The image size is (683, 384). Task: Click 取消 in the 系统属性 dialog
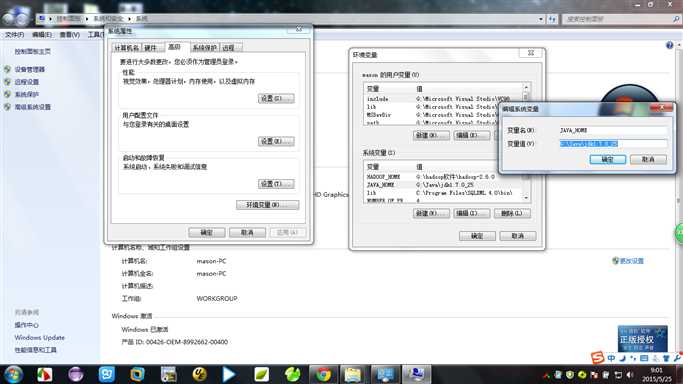pyautogui.click(x=247, y=232)
